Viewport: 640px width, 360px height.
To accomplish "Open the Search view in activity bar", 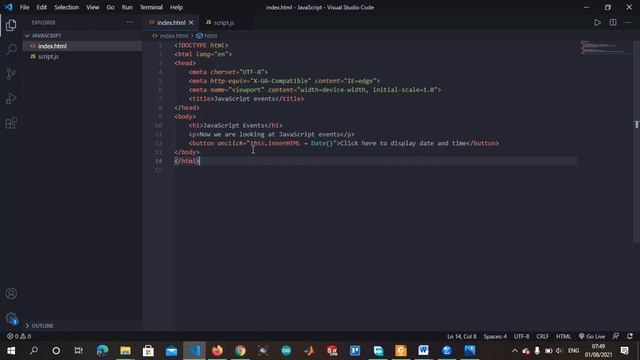I will coord(11,49).
